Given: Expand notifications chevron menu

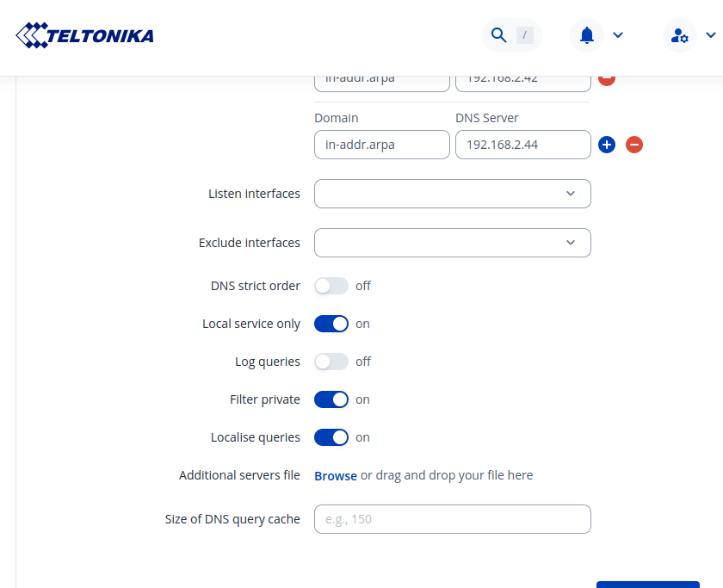Looking at the screenshot, I should [617, 35].
